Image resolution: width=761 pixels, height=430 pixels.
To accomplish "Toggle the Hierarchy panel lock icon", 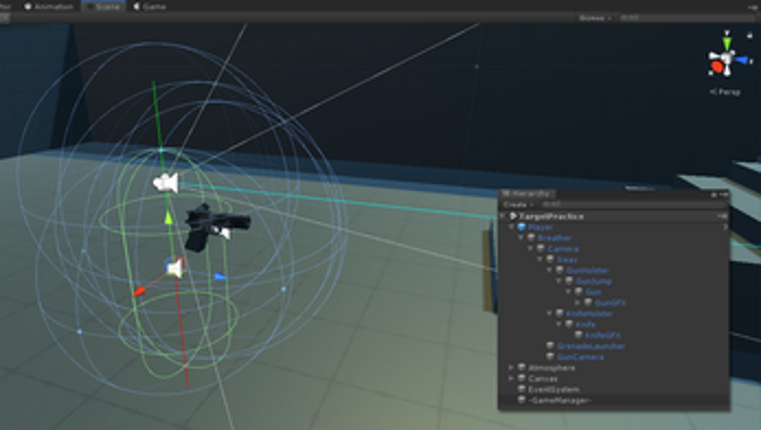I will (x=714, y=195).
